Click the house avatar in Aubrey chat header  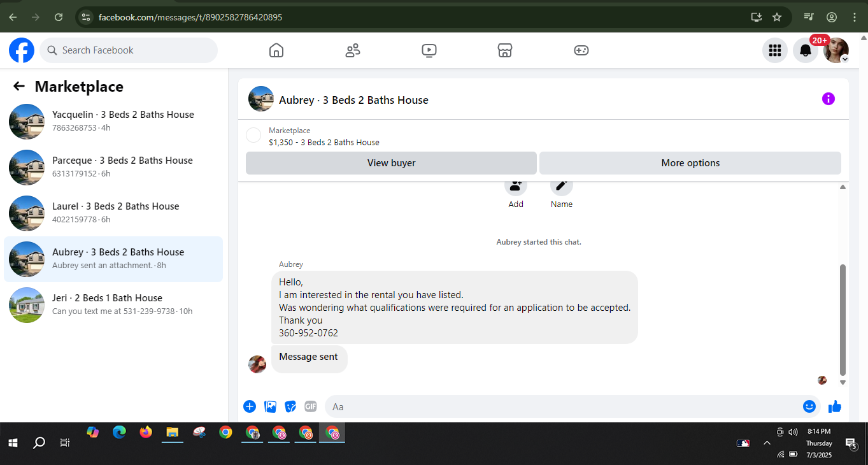coord(261,99)
